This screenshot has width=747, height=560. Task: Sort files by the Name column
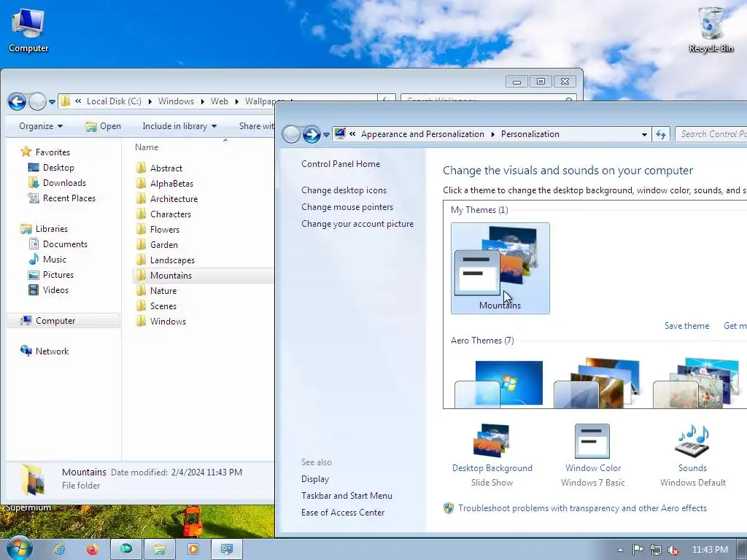pyautogui.click(x=146, y=147)
